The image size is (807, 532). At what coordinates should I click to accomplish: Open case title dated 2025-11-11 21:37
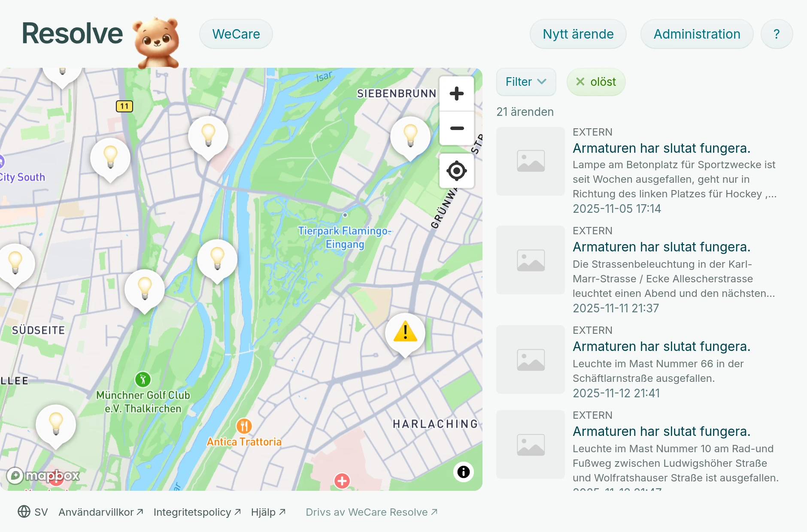tap(661, 247)
